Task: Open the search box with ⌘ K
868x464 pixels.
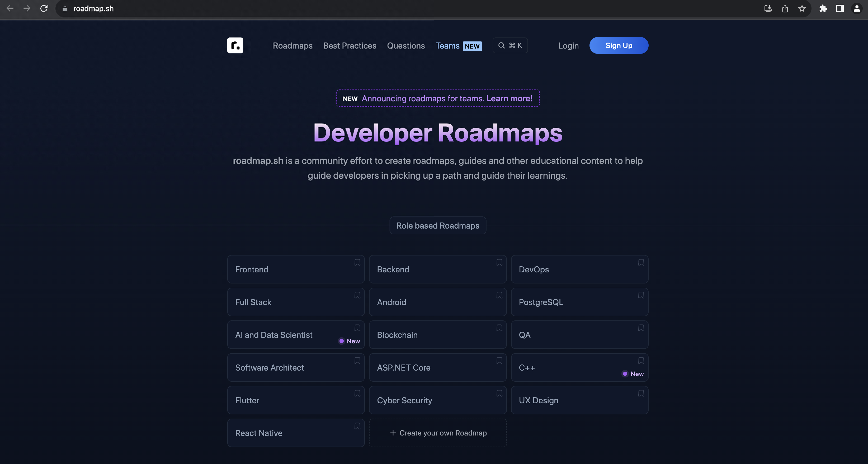Action: tap(510, 45)
